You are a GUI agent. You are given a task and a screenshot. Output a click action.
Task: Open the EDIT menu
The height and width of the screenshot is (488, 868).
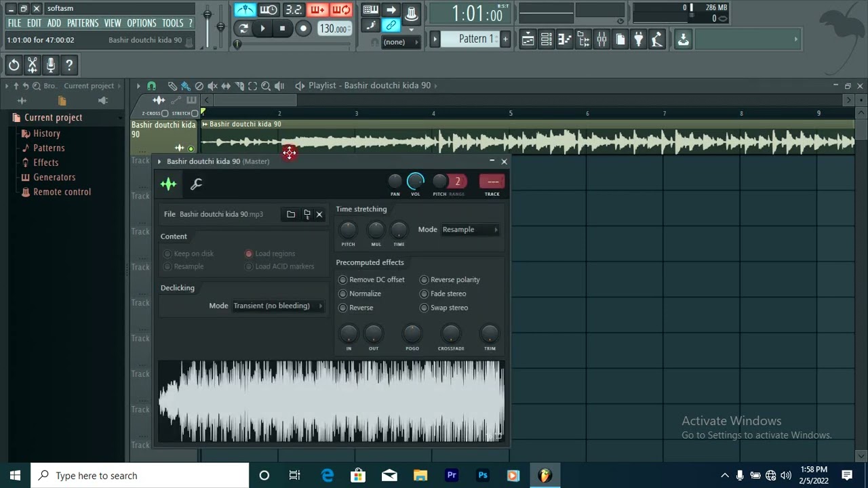[35, 23]
